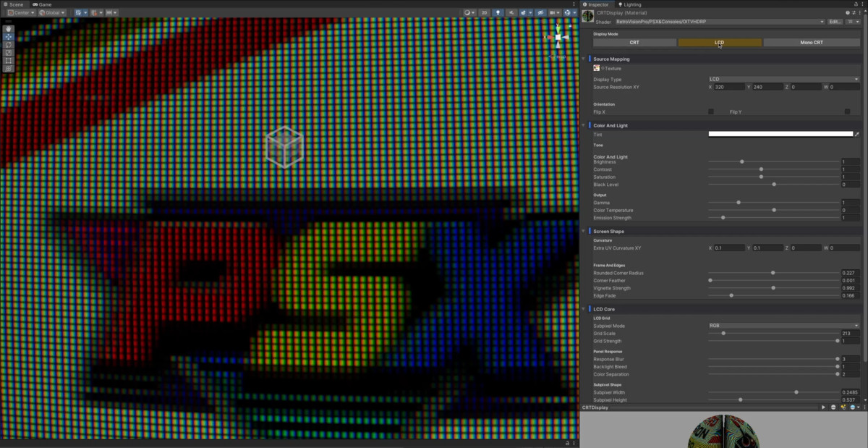
Task: Open Scene view panel kebab menu
Action: [x=574, y=4]
